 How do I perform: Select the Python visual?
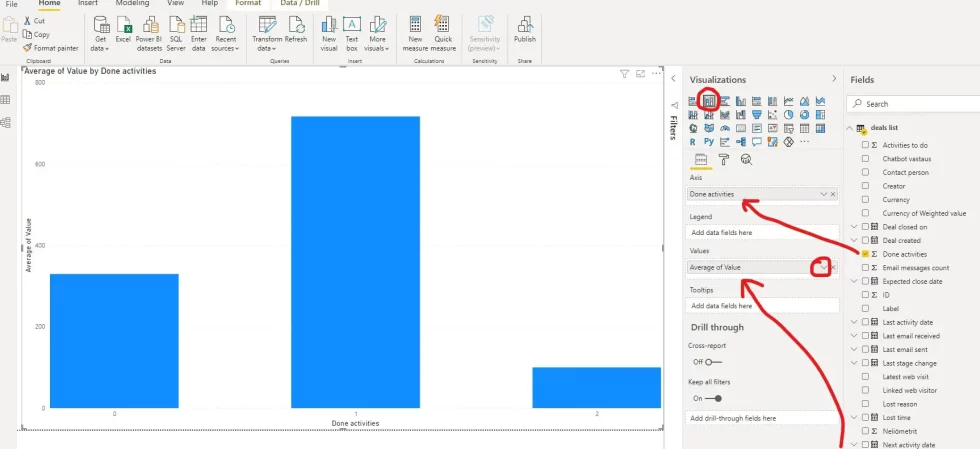tap(709, 141)
